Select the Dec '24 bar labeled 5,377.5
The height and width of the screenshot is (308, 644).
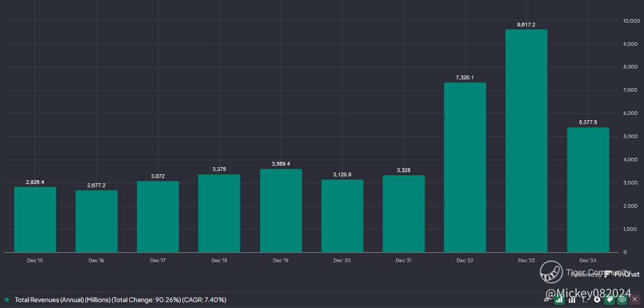tap(587, 189)
